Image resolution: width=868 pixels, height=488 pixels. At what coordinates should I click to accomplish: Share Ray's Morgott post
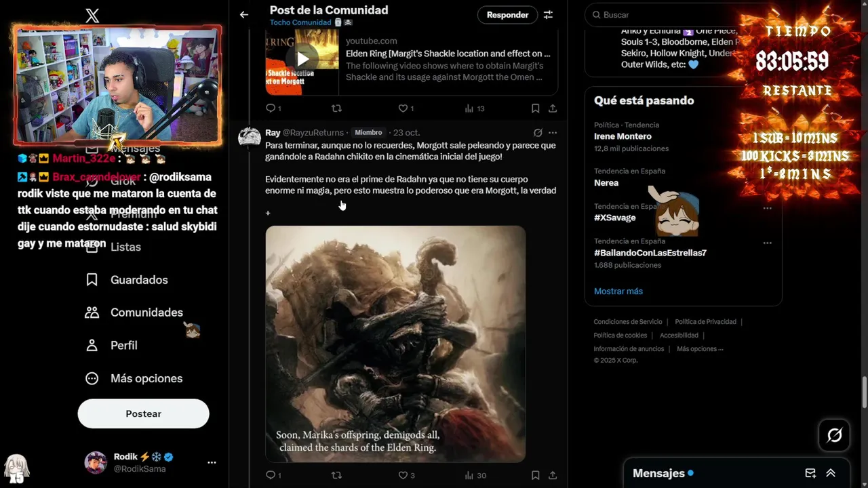[x=553, y=476]
